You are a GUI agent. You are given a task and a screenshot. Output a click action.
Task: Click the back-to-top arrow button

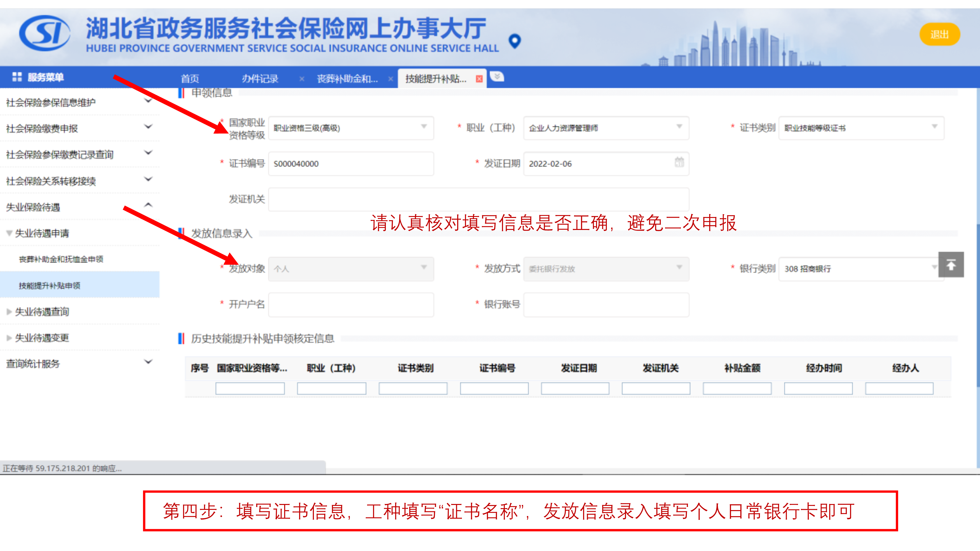click(x=951, y=265)
